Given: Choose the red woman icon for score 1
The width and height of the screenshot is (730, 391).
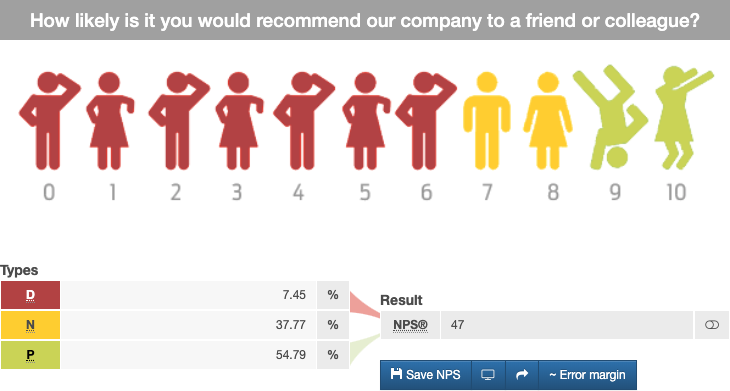Looking at the screenshot, I should [x=110, y=121].
